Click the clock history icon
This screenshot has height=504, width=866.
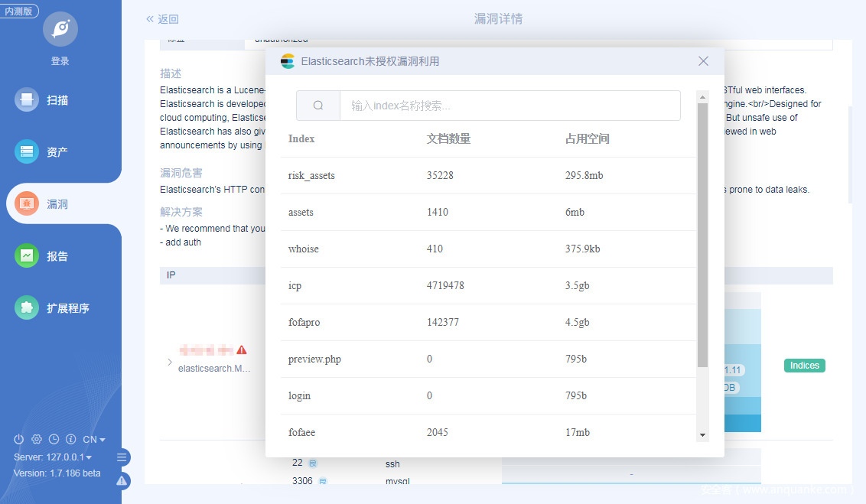tap(54, 440)
